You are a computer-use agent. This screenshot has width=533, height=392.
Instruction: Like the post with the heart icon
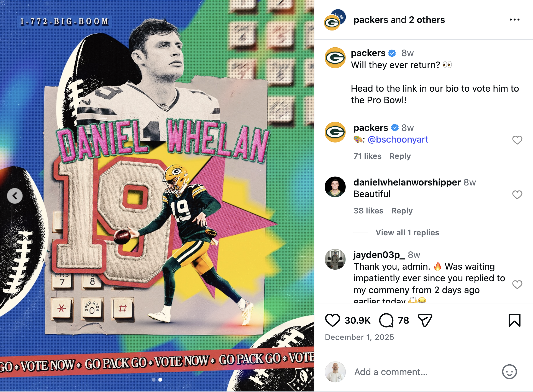click(332, 320)
